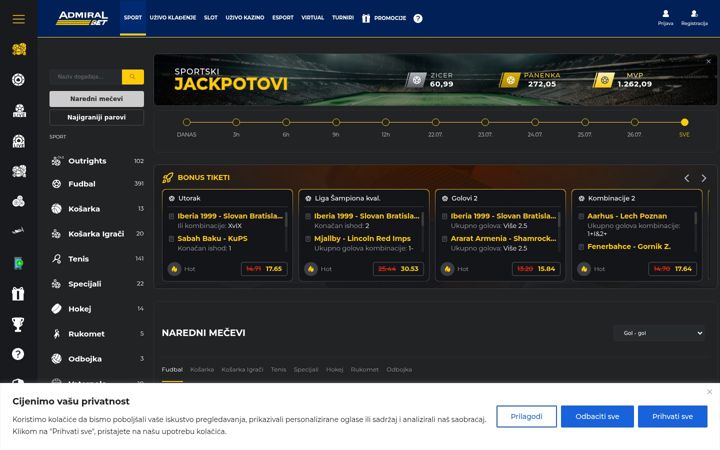Screen dimensions: 720x450
Task: Check Iberia 1999 in Golovi 2 ticket
Action: [x=444, y=216]
